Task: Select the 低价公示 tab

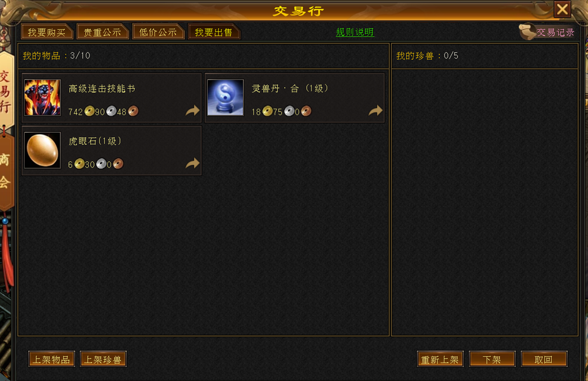Action: [x=158, y=32]
